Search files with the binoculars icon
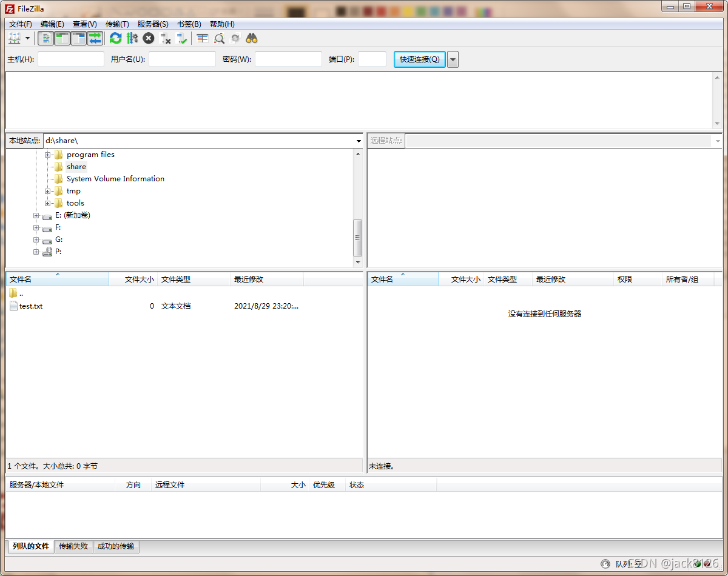This screenshot has width=728, height=576. 252,38
